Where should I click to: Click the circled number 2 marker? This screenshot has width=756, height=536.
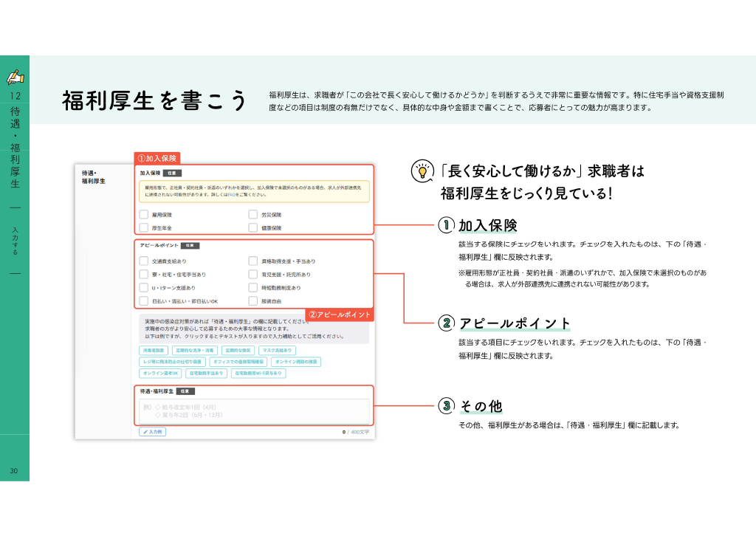pos(446,323)
